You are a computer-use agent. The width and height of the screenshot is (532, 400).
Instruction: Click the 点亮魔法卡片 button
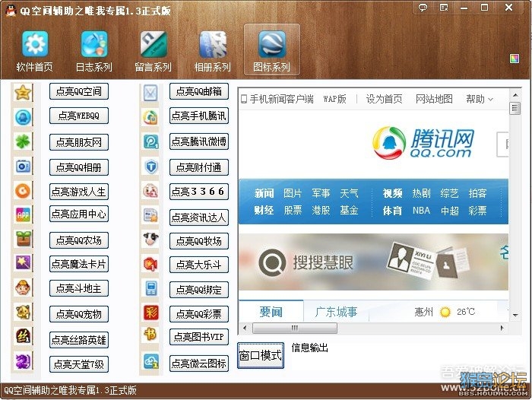tap(79, 264)
